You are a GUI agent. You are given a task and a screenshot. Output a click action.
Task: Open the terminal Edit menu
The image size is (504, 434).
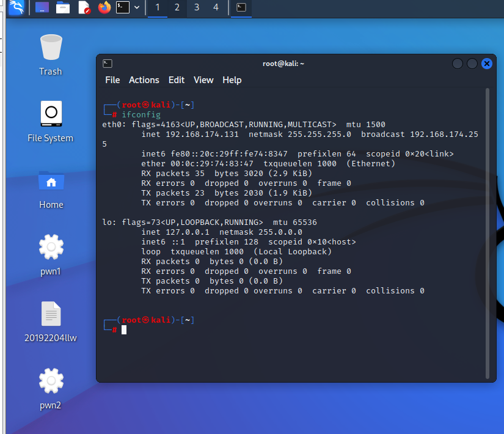[177, 80]
